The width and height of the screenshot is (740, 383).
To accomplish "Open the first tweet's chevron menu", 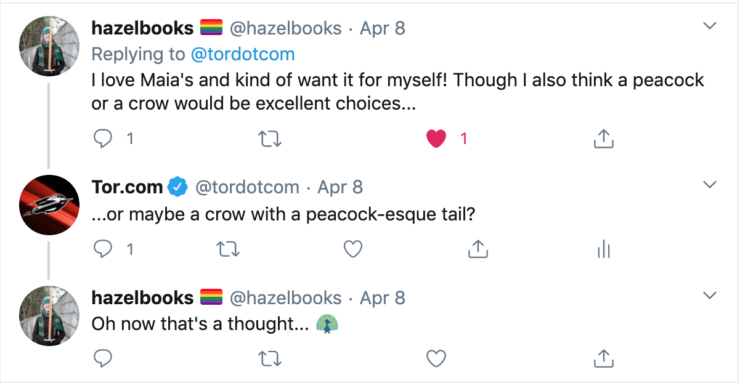I will point(710,25).
